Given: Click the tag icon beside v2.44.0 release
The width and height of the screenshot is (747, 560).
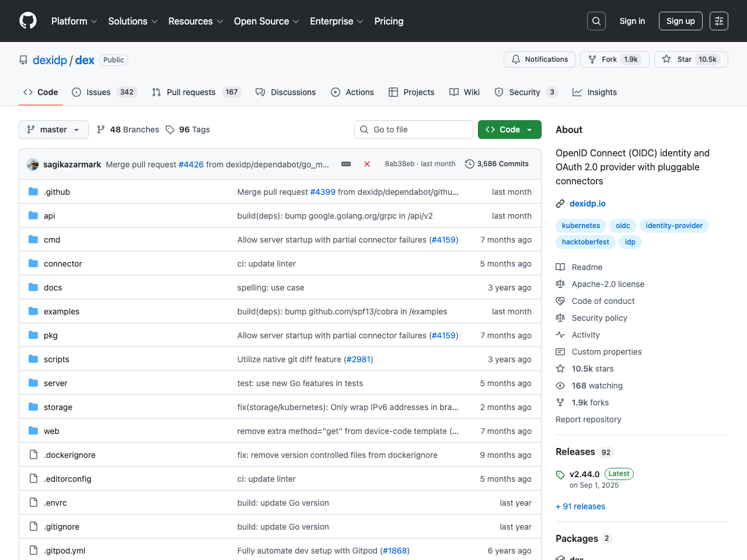Looking at the screenshot, I should [x=560, y=474].
